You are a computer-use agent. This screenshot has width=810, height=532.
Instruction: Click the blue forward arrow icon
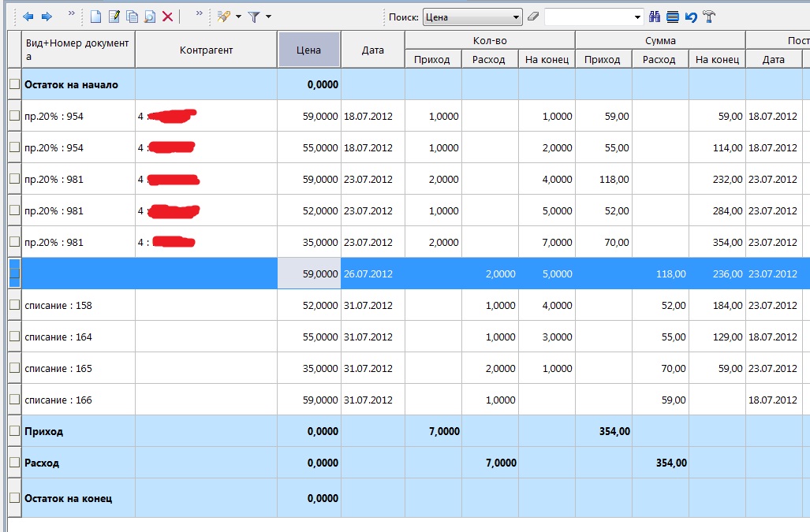[47, 17]
